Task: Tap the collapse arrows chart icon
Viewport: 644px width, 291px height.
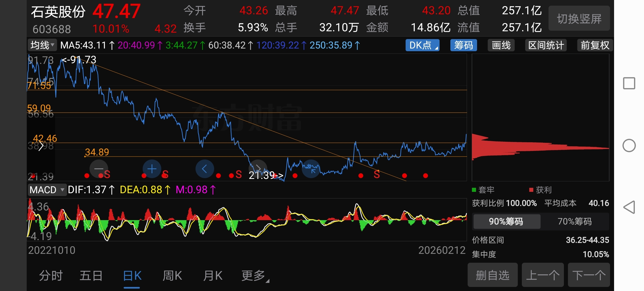Action: tap(311, 169)
